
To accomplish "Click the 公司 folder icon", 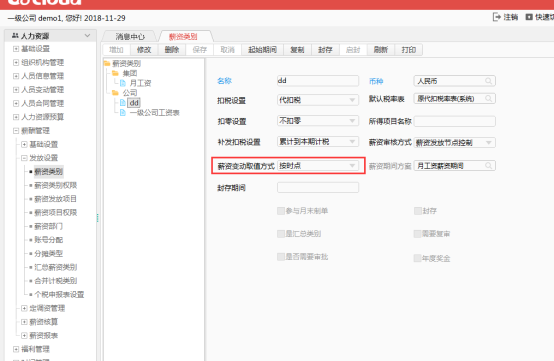I will pyautogui.click(x=115, y=93).
